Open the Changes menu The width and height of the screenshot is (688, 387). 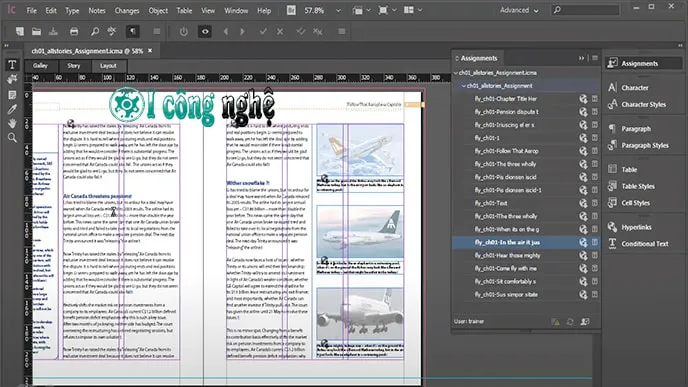(x=127, y=11)
